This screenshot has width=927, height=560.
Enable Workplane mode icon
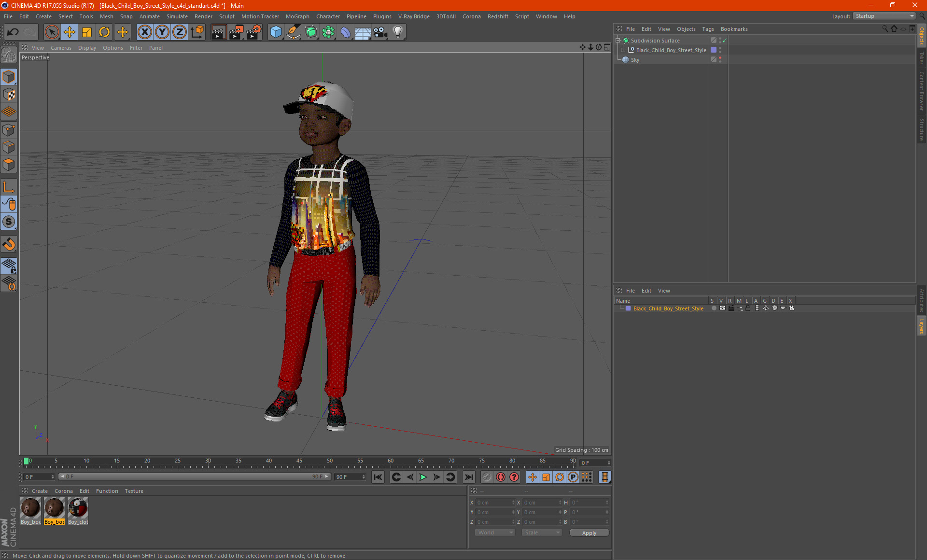[x=9, y=112]
